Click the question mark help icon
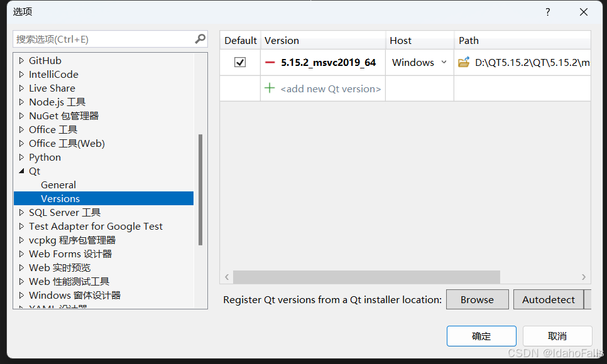Screen dimensions: 607x364 pos(547,12)
